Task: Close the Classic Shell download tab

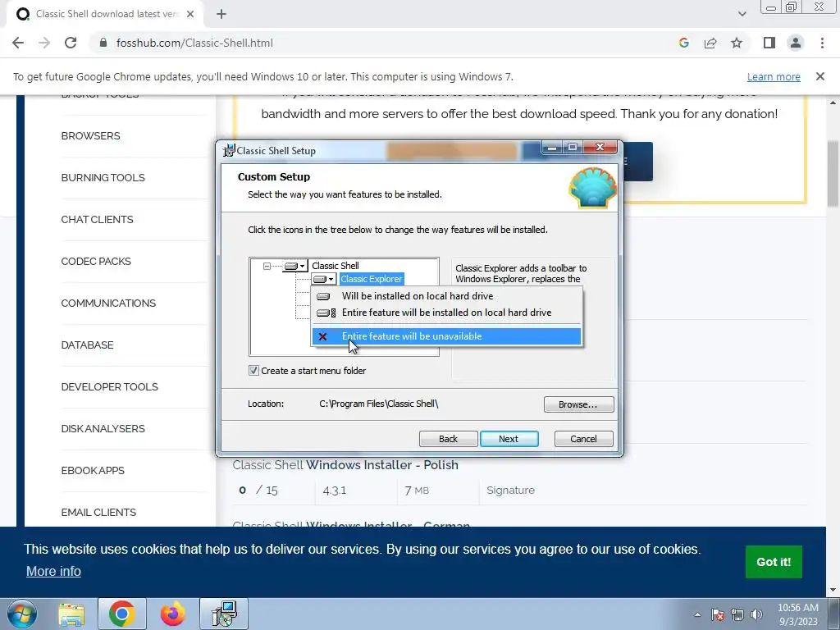Action: pos(190,14)
